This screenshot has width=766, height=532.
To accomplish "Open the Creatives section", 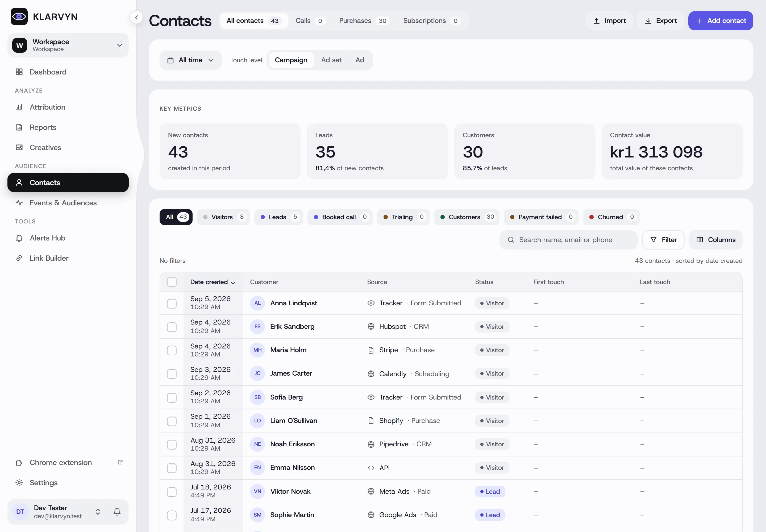I will coord(68,147).
